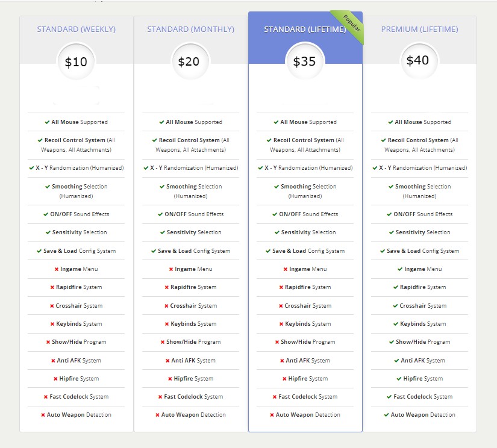This screenshot has width=497, height=448.
Task: Click the green check beside Premium Auto Weapon Detection
Action: [386, 415]
